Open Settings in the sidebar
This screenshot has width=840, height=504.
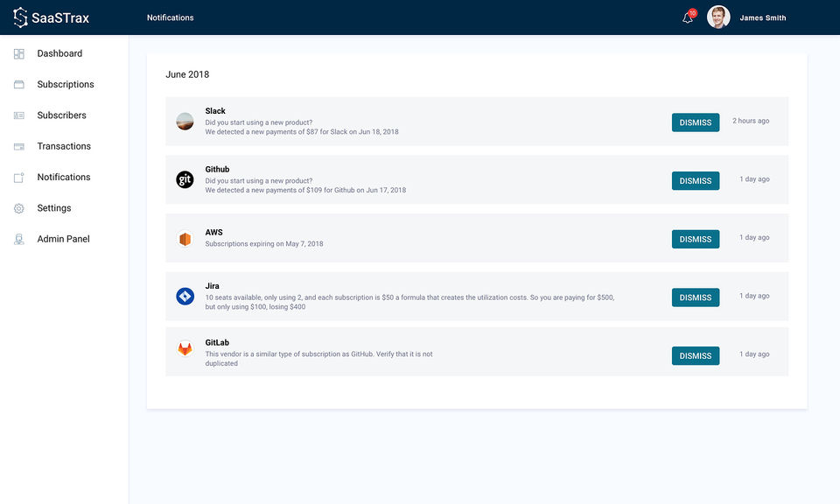point(54,208)
